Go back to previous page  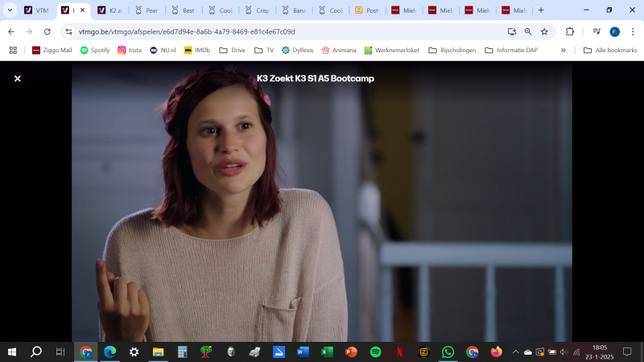pos(11,31)
